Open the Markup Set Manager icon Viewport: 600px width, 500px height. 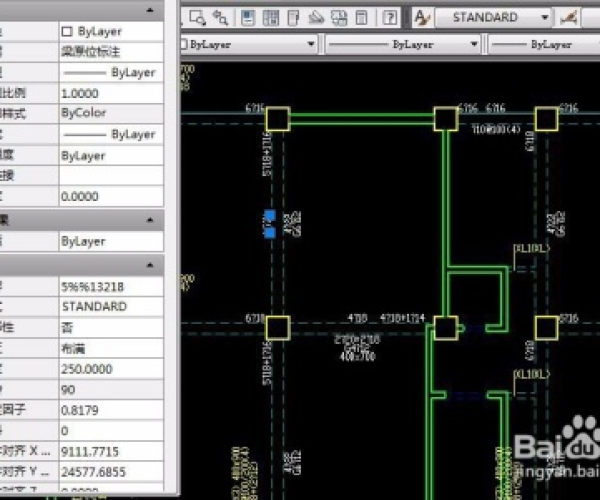coord(338,17)
